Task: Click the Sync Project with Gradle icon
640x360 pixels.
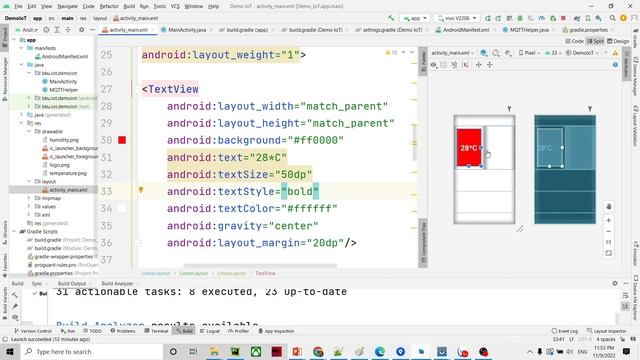Action: [x=577, y=18]
